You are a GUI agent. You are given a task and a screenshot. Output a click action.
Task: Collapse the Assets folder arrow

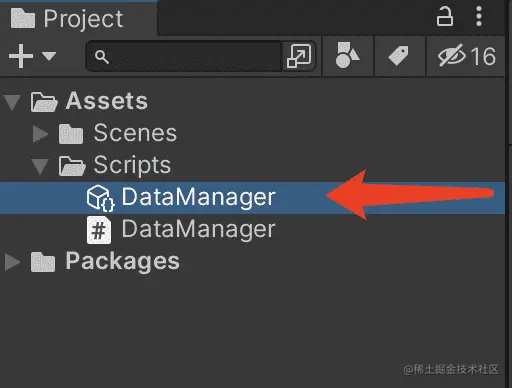(x=12, y=102)
